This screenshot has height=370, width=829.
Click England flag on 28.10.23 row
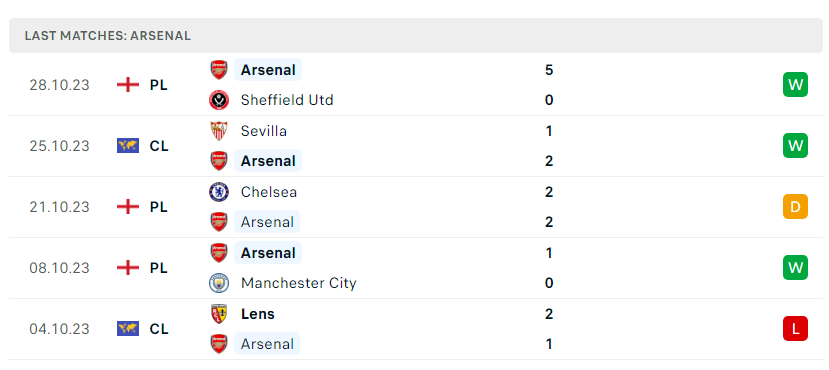click(127, 85)
